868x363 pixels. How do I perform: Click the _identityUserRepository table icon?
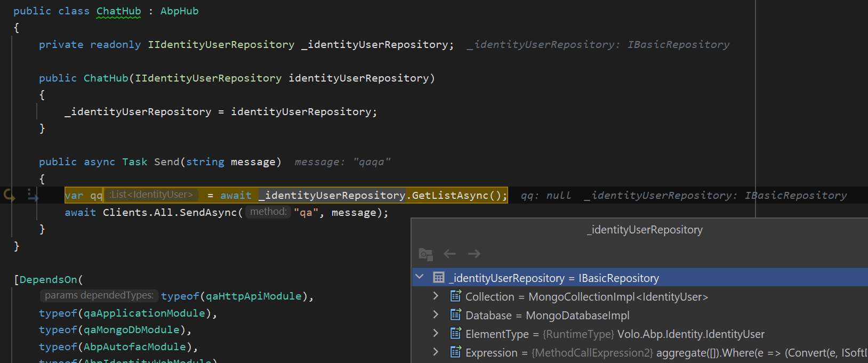[x=439, y=278]
